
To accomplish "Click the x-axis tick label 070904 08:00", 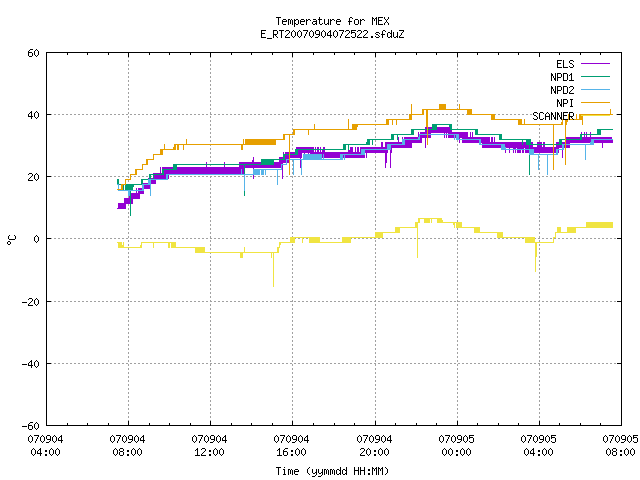I will click(x=127, y=445).
